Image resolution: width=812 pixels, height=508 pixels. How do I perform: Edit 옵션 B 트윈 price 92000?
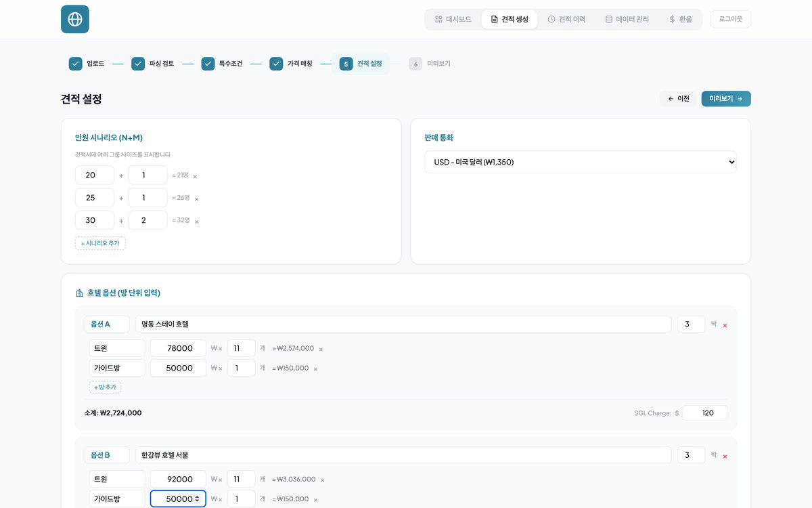click(x=178, y=479)
